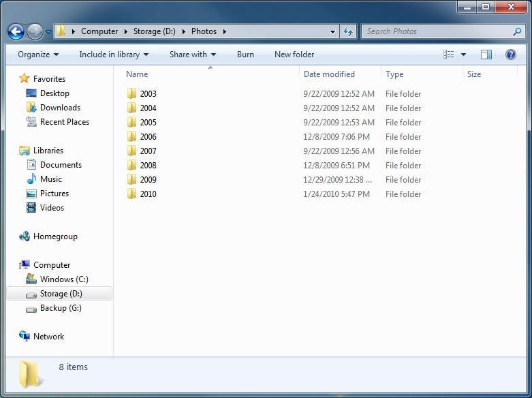Open the Videos library
This screenshot has height=398, width=532.
52,207
